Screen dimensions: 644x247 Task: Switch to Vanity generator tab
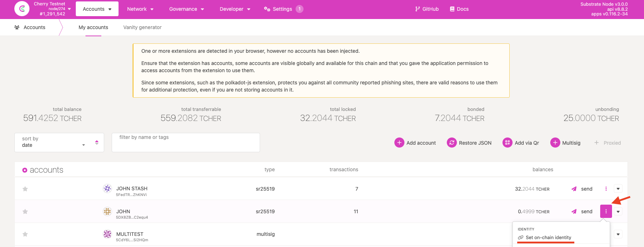click(x=142, y=27)
